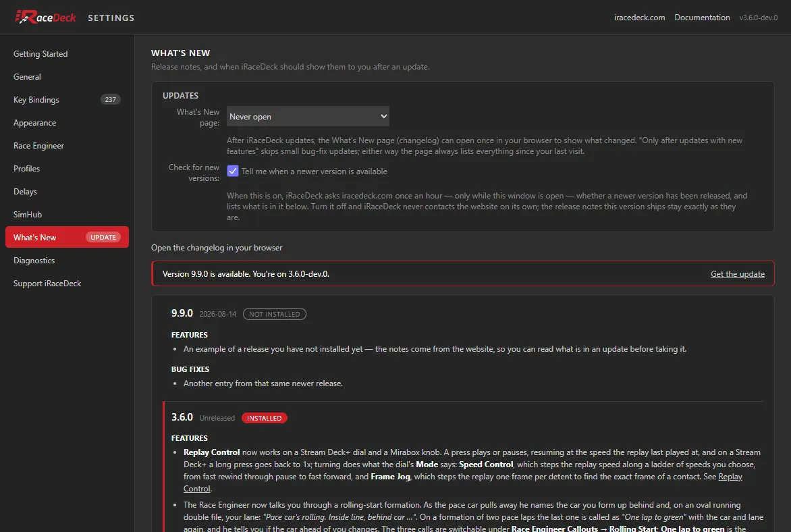
Task: Click 'Tell me when a newer version is available' label
Action: (x=315, y=171)
